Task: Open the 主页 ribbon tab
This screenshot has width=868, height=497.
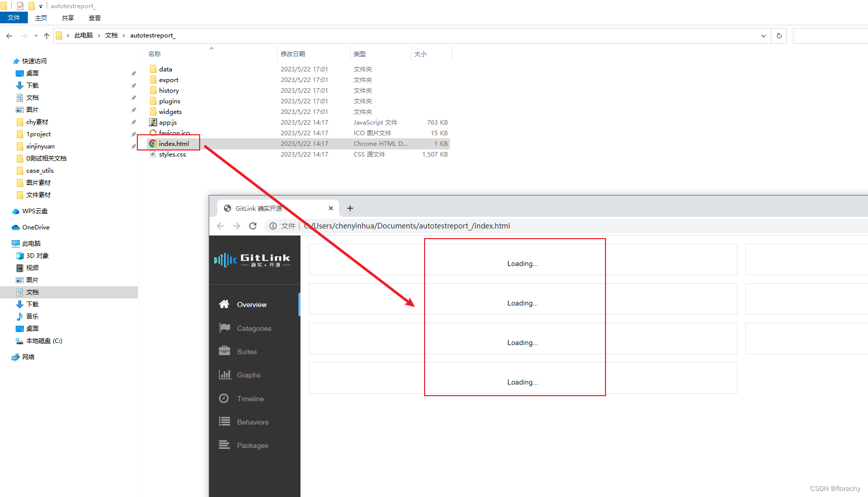Action: 41,18
